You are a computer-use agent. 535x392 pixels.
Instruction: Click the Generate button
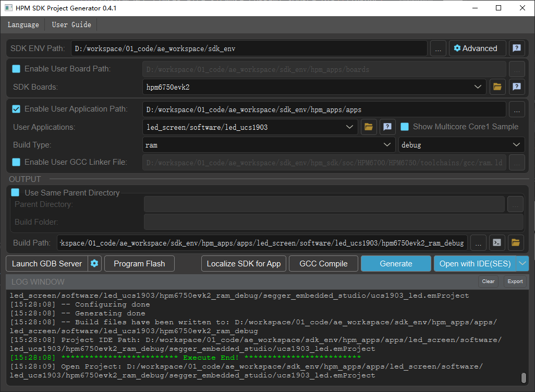coord(396,263)
